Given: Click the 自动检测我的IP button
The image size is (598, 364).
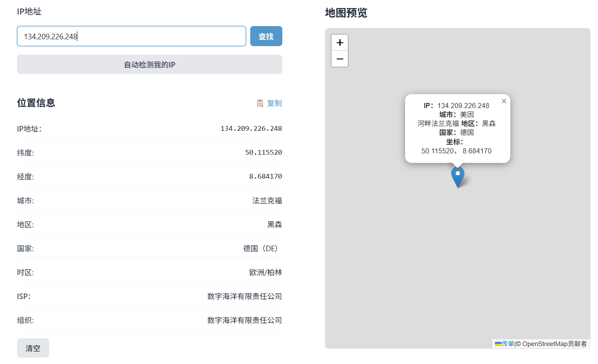Looking at the screenshot, I should coord(150,65).
